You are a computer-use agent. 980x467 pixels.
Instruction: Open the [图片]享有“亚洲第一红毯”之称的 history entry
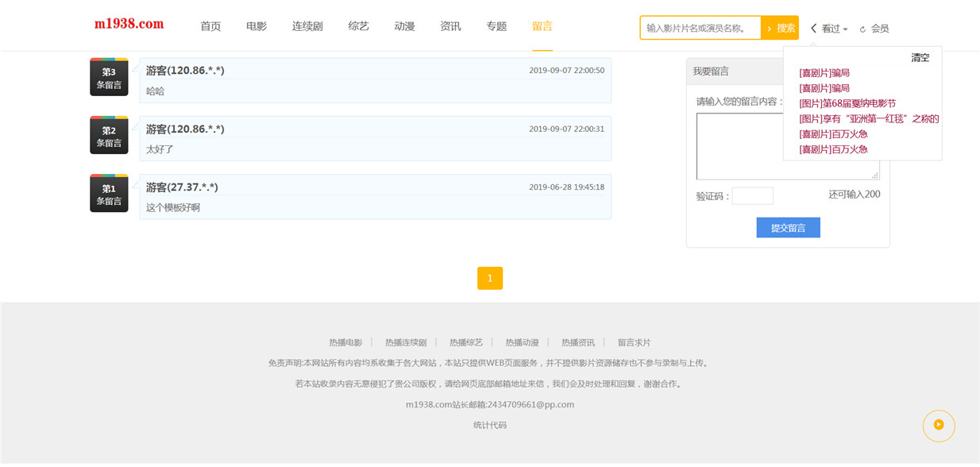(x=870, y=119)
